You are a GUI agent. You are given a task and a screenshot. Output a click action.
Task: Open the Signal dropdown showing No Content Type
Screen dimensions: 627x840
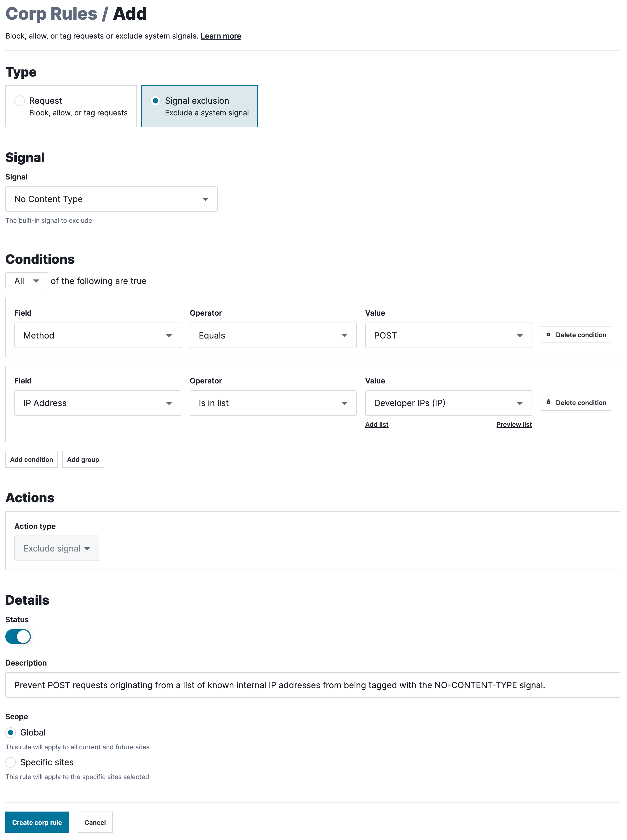click(x=111, y=199)
